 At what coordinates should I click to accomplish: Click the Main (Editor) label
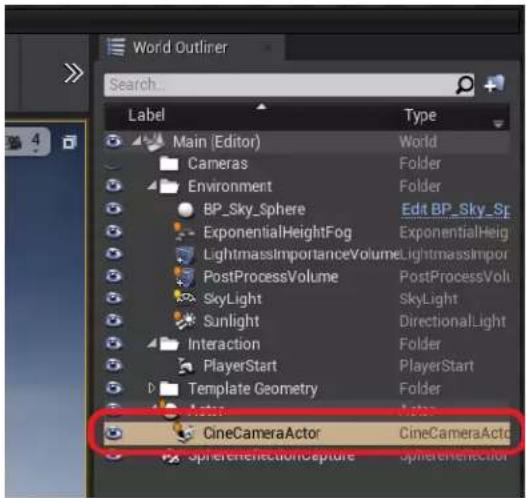point(217,142)
